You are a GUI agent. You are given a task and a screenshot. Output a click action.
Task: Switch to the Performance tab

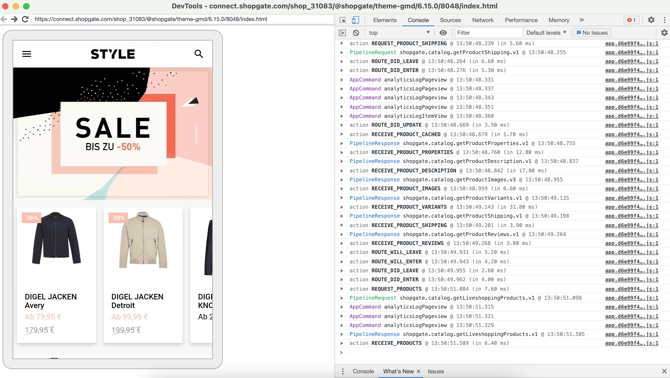[521, 20]
